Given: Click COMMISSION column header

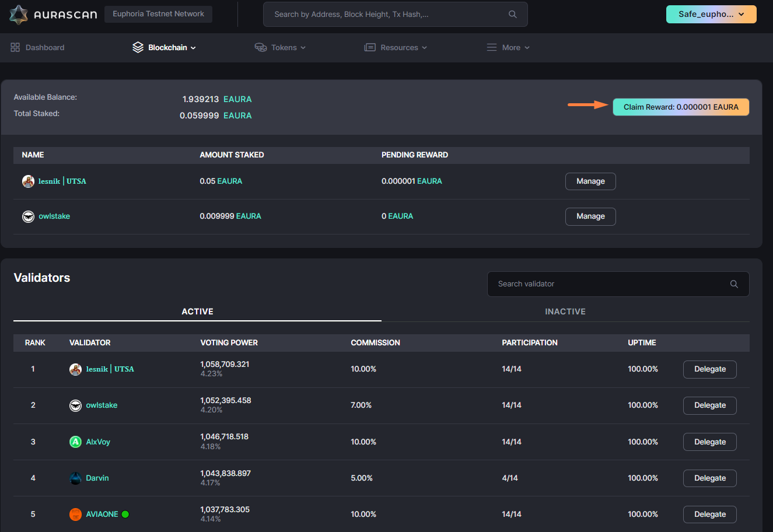Looking at the screenshot, I should pyautogui.click(x=375, y=342).
